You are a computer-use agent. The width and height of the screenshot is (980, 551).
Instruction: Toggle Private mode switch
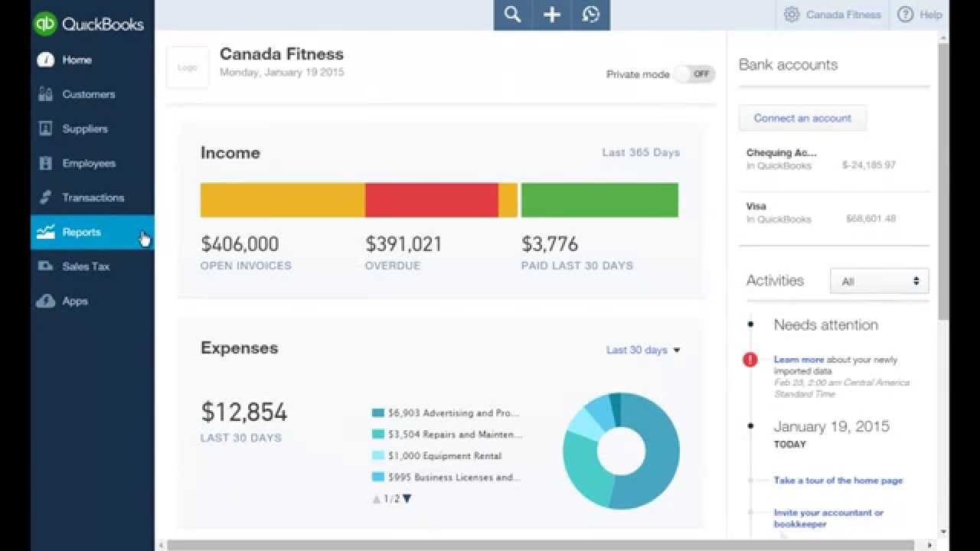[695, 74]
